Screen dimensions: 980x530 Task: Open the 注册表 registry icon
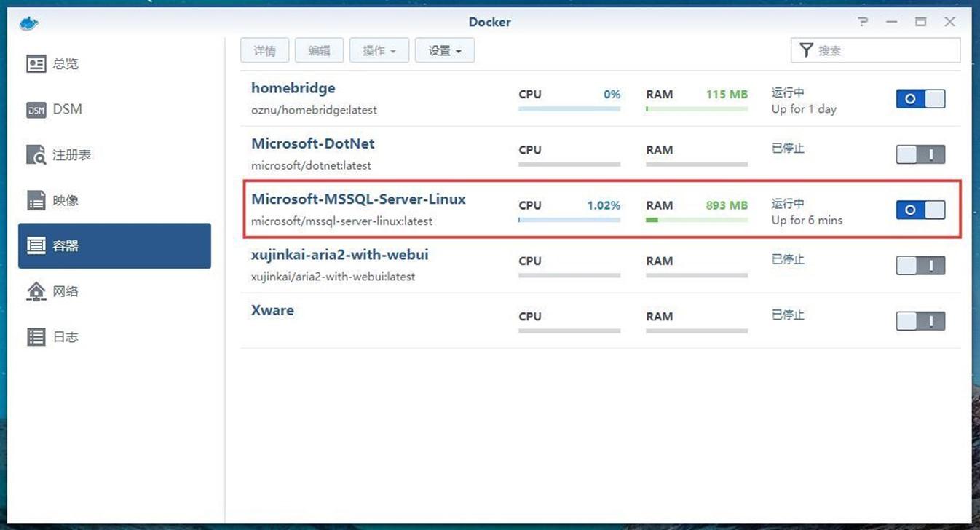pos(36,155)
